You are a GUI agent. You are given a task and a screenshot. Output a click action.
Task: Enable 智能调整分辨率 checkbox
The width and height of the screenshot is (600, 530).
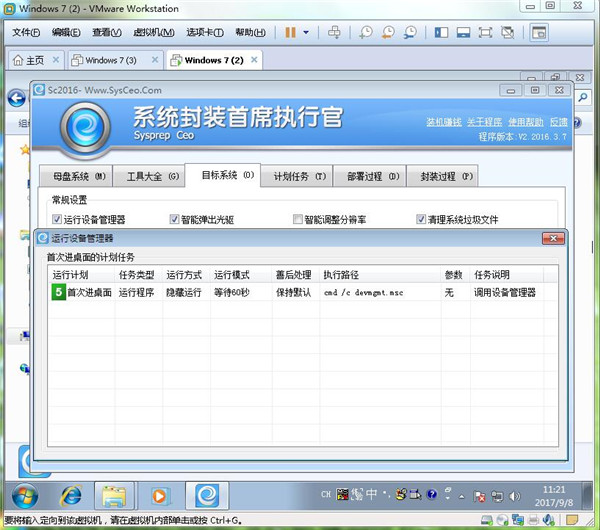click(x=297, y=219)
